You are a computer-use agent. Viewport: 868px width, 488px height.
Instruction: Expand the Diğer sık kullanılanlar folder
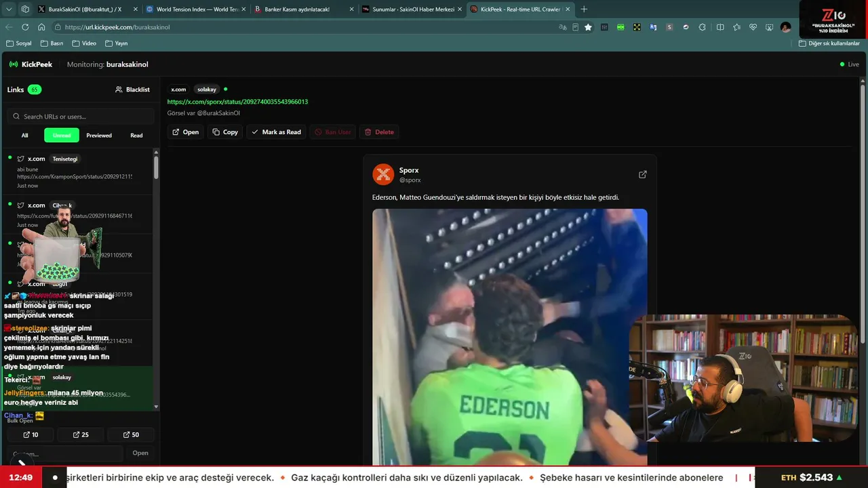[x=829, y=43]
